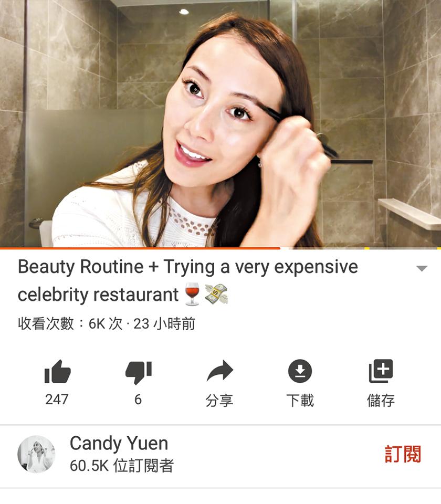This screenshot has width=441, height=504.
Task: Click the save to playlist icon
Action: click(x=381, y=371)
